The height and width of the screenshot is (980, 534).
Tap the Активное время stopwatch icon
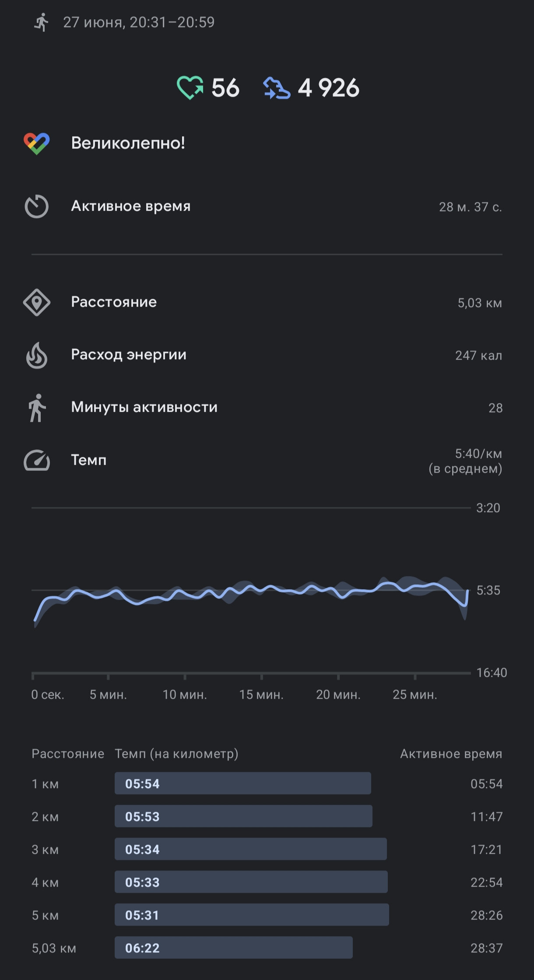click(x=37, y=206)
